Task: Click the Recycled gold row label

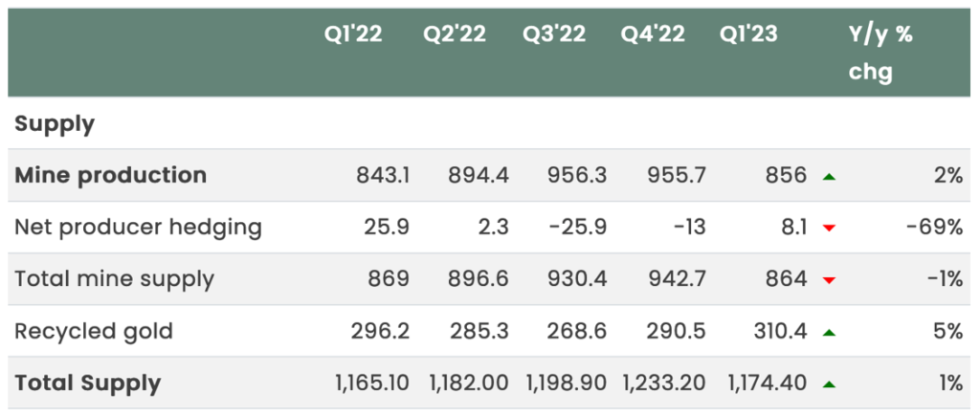Action: point(94,332)
